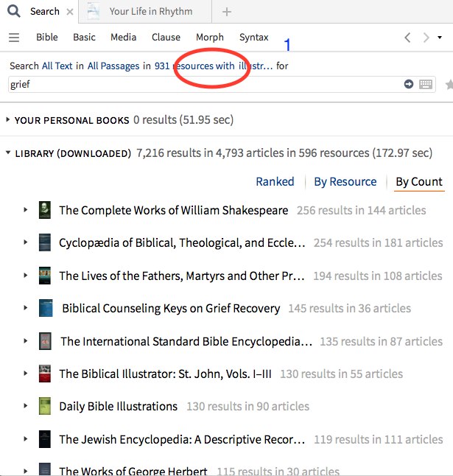Click 194 results in 108 articles
Screen dimensions: 453x476
click(378, 276)
